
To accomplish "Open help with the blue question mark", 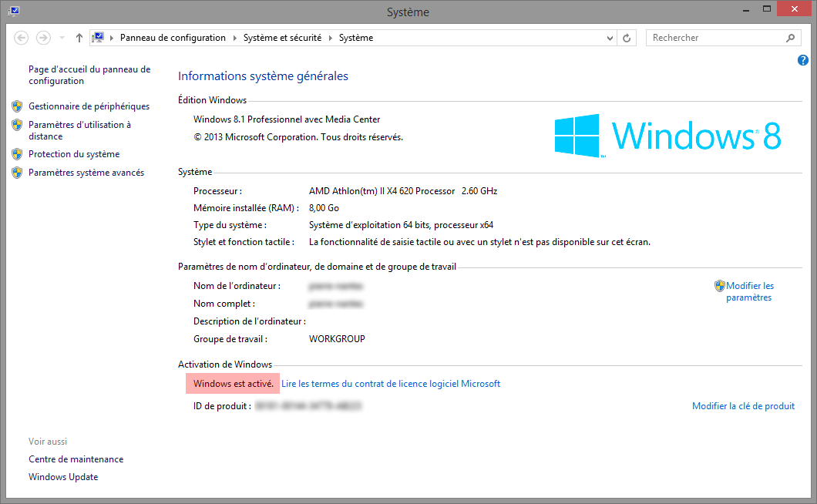I will coord(803,60).
